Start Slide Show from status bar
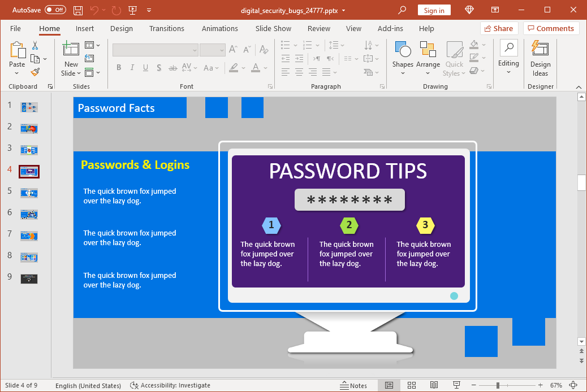This screenshot has height=392, width=587. pos(456,385)
